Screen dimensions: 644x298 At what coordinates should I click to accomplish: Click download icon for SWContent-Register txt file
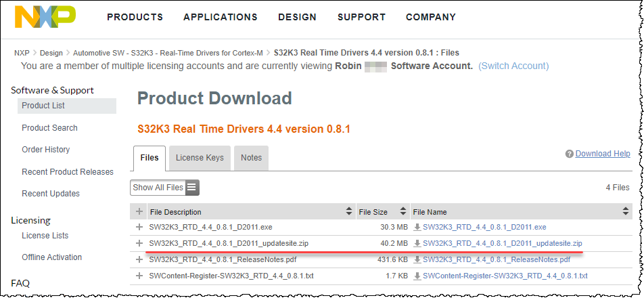click(x=417, y=276)
